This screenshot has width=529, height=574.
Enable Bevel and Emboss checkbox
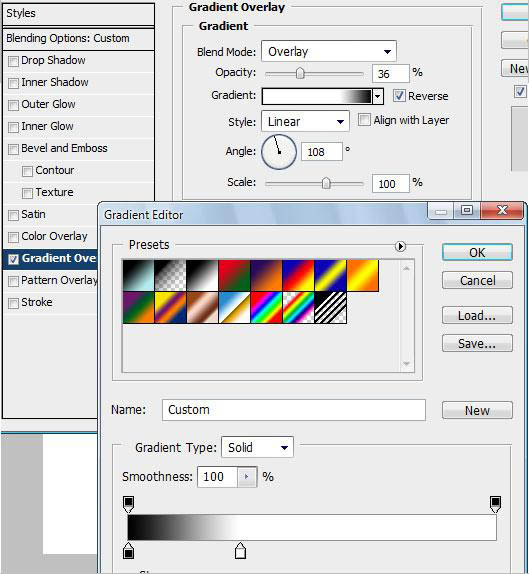pos(13,149)
